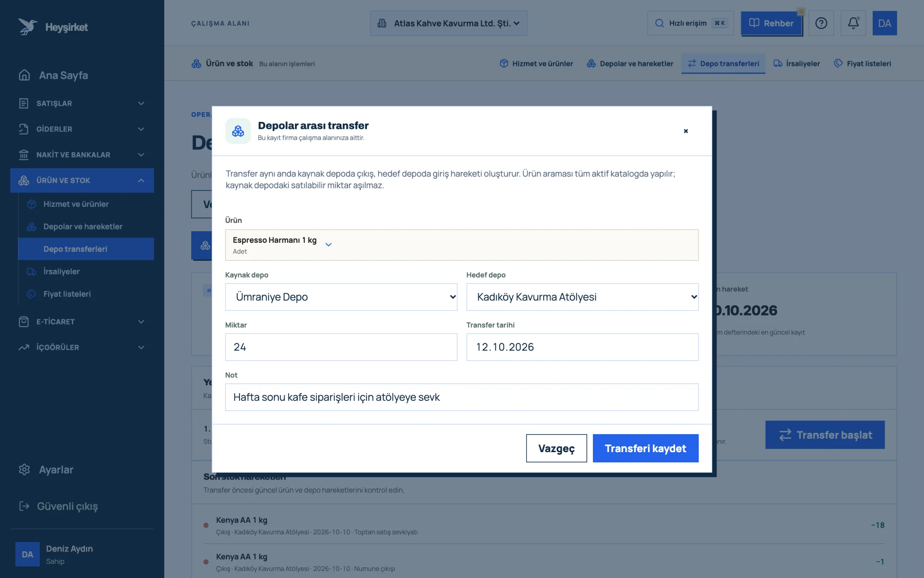924x578 pixels.
Task: Click the Not text field
Action: point(462,397)
